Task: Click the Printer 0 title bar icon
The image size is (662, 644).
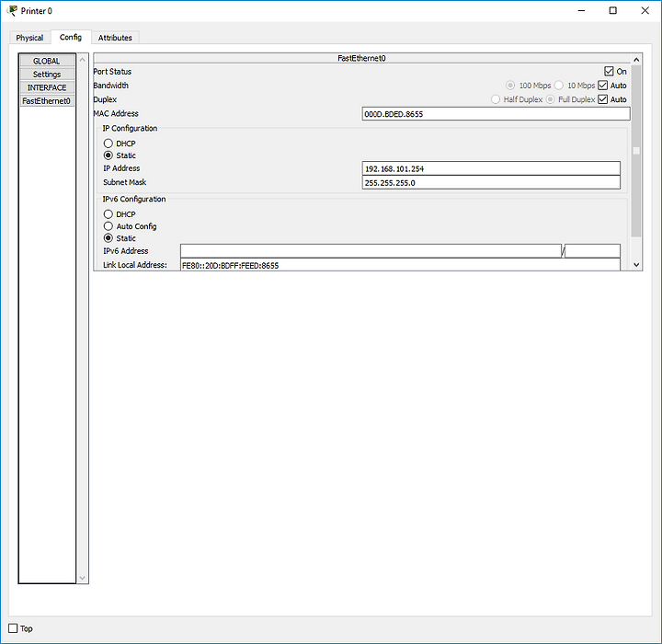Action: 12,10
